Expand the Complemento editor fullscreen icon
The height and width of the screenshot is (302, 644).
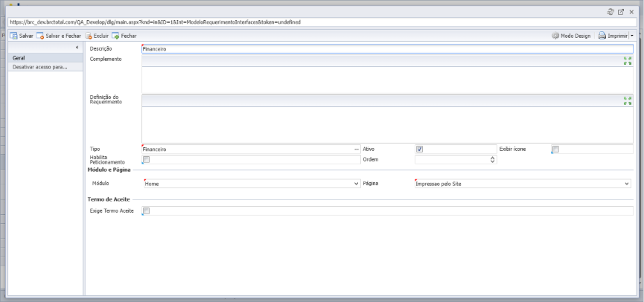click(628, 61)
